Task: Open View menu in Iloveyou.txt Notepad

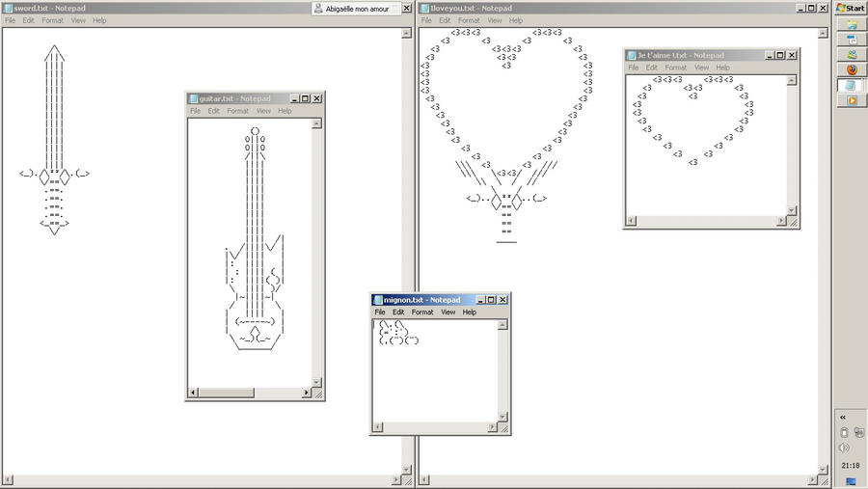Action: [x=495, y=20]
